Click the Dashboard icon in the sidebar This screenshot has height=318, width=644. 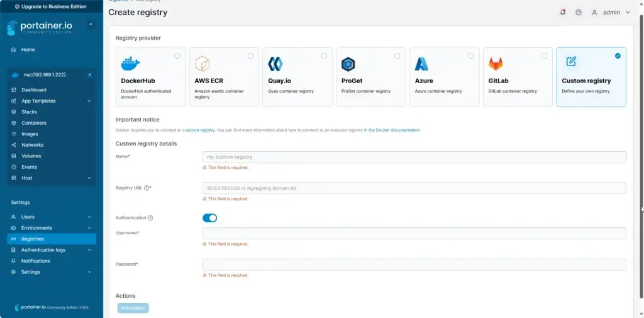click(x=14, y=89)
